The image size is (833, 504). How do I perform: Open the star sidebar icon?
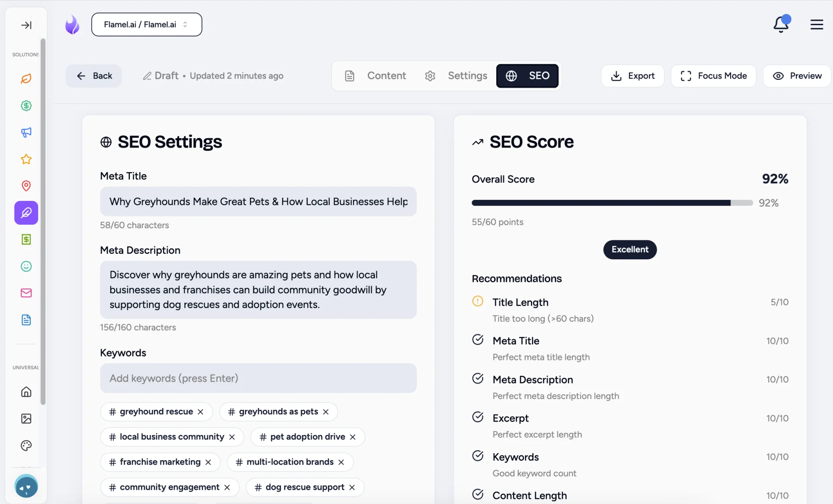coord(26,159)
